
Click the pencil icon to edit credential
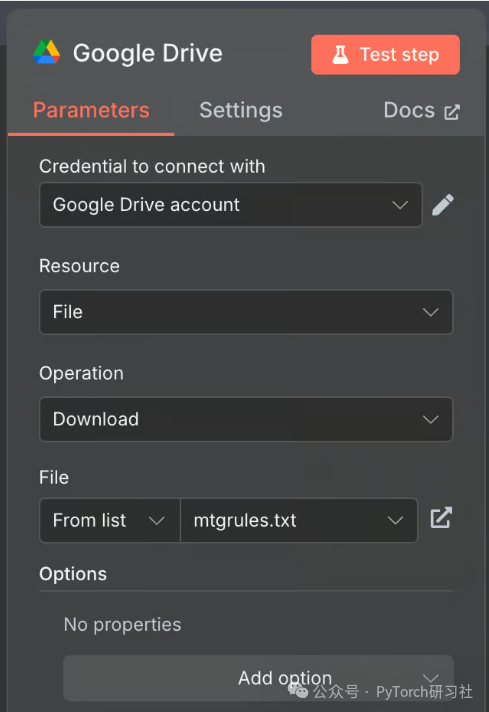443,205
